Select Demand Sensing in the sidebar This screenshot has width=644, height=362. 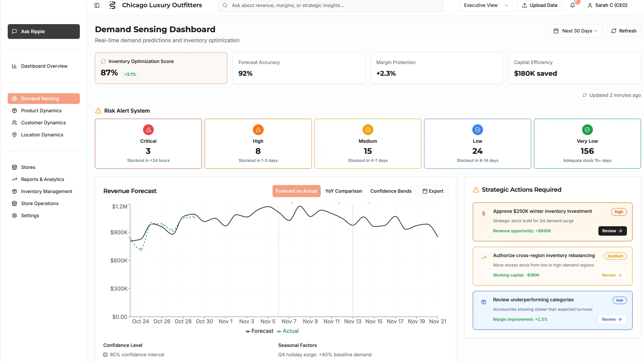click(39, 98)
